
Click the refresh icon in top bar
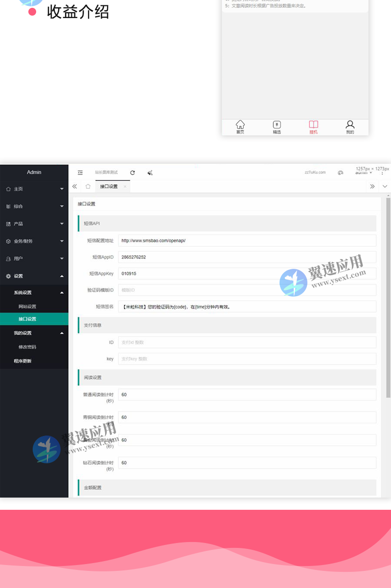[x=132, y=173]
